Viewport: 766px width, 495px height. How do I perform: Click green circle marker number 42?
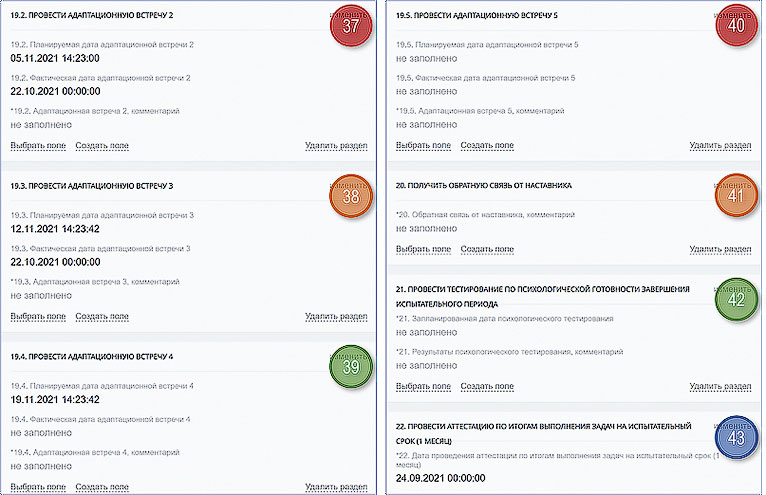[x=736, y=300]
